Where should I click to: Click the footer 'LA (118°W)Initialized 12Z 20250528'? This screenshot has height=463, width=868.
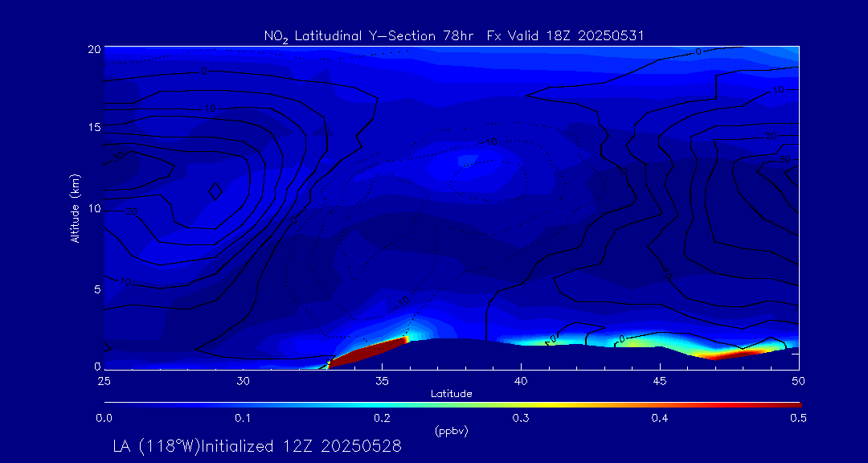(x=257, y=446)
